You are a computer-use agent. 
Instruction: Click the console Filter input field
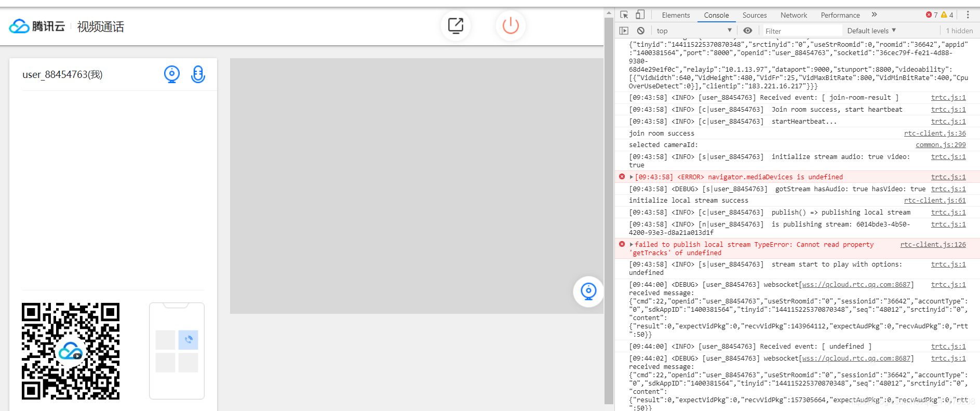point(801,31)
